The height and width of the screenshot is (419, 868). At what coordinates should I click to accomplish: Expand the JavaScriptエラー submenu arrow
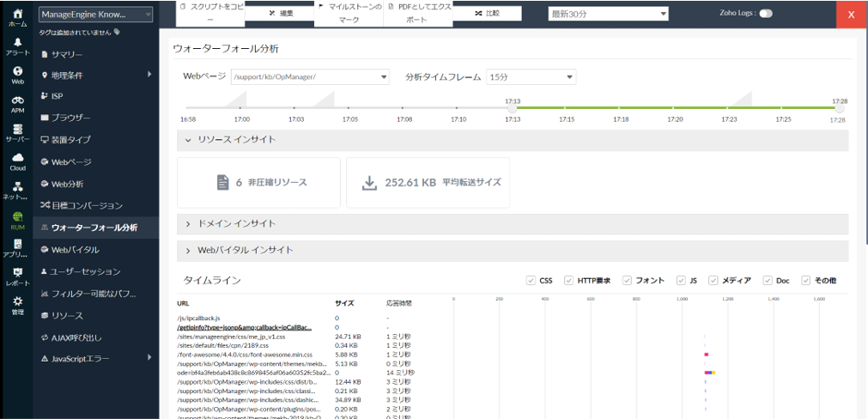coord(149,358)
